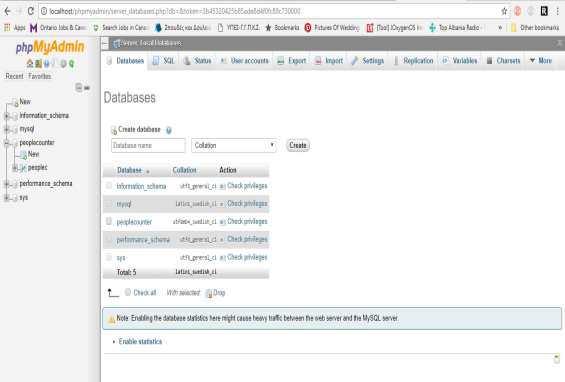Viewport: 565px width, 382px height.
Task: Open Apps shortcut in bookmarks bar
Action: click(x=14, y=27)
